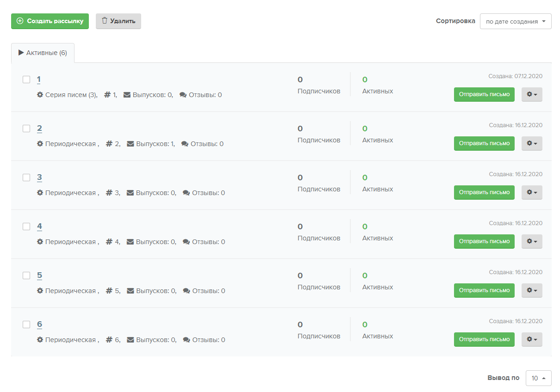Click the play icon on Активные tab
Screen dimensions: 560x392
tap(21, 53)
